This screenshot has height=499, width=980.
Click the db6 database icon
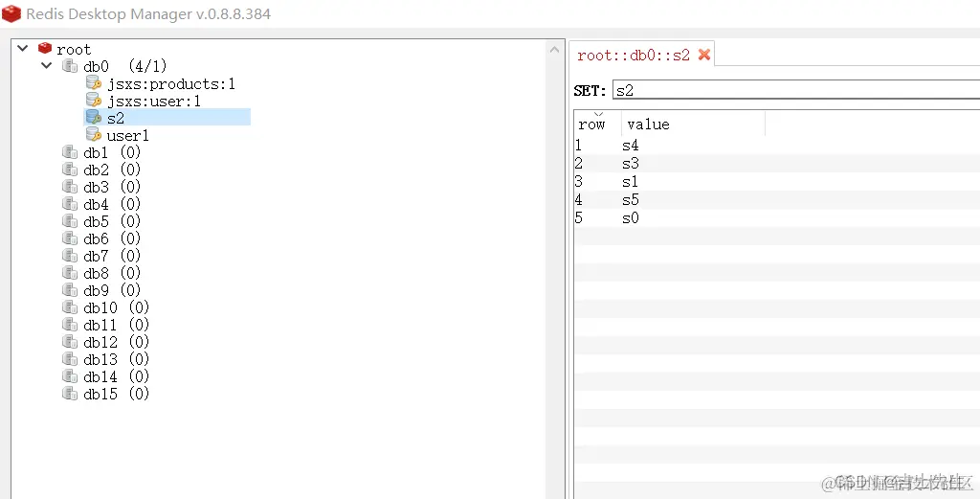click(69, 238)
